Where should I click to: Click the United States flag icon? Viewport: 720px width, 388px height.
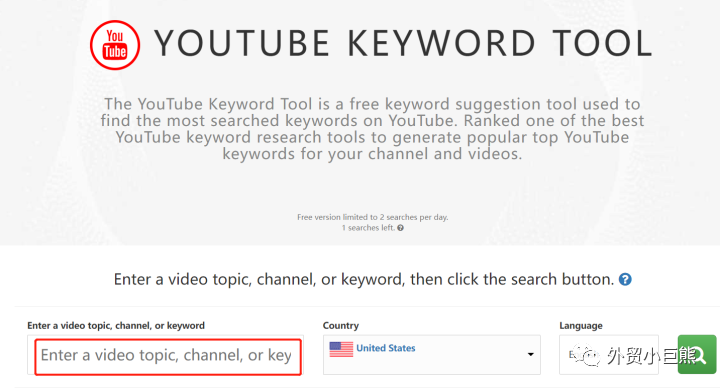341,349
